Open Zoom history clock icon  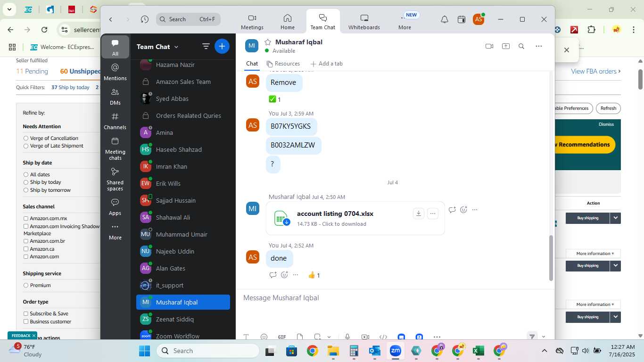point(145,19)
